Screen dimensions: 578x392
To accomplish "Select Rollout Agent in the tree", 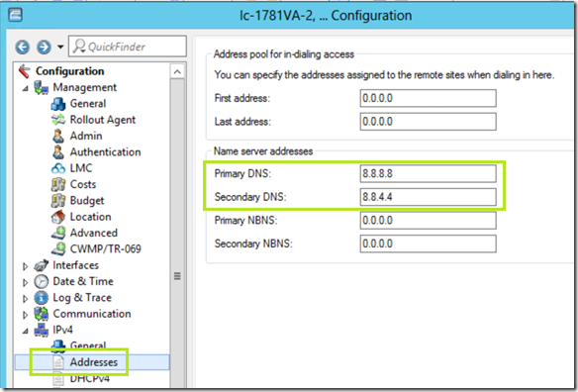I will click(x=103, y=120).
